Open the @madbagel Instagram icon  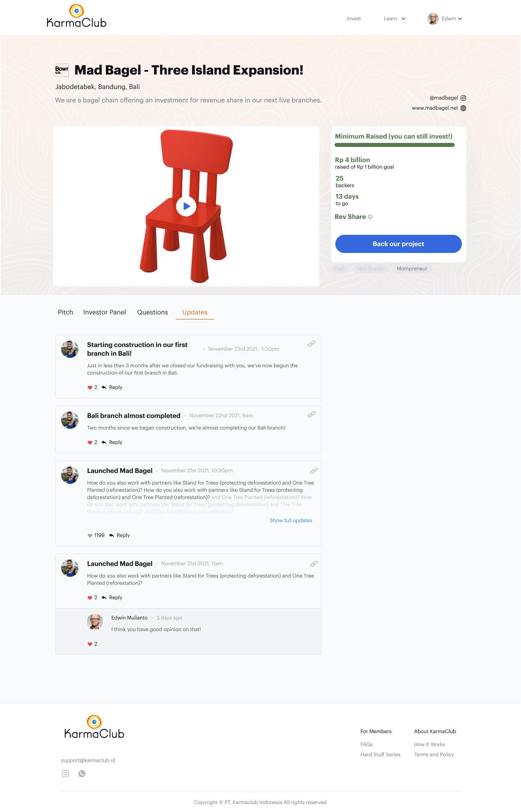463,98
